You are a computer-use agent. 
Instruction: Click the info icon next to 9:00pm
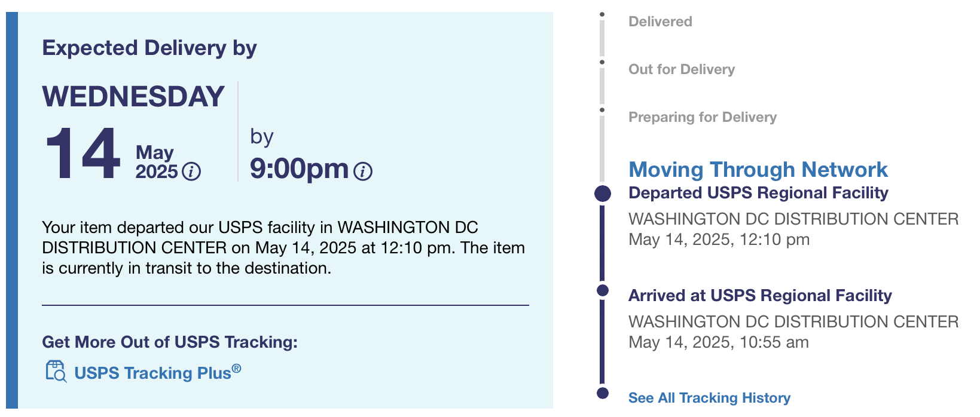[363, 172]
